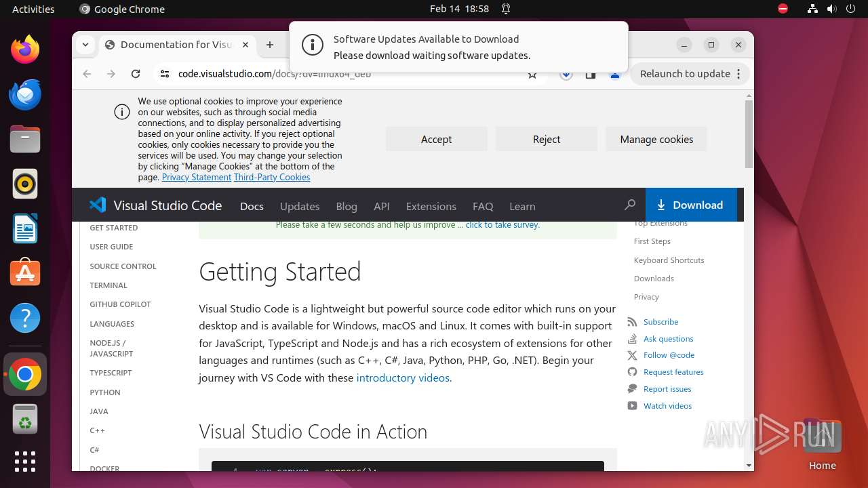Open the Blog nav item
This screenshot has height=488, width=868.
click(x=347, y=206)
